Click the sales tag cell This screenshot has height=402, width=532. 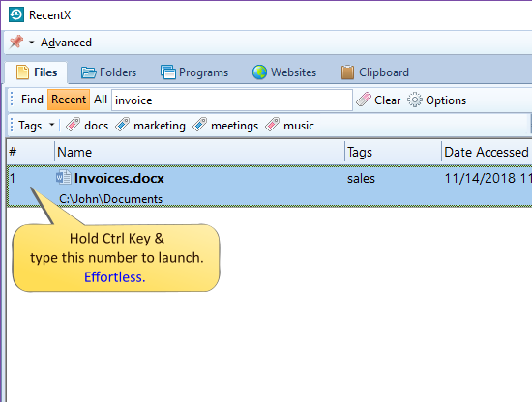(361, 178)
